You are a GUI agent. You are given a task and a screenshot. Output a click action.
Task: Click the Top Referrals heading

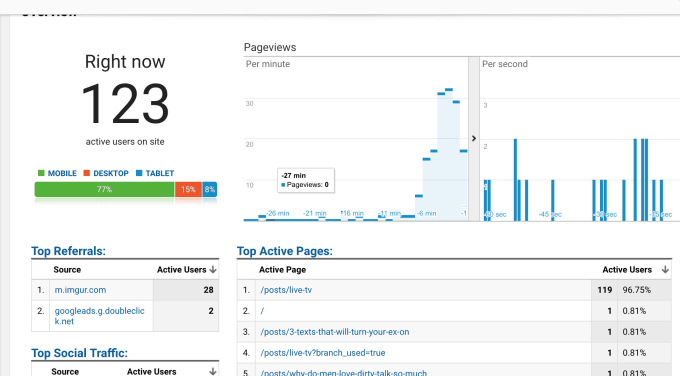coord(69,251)
